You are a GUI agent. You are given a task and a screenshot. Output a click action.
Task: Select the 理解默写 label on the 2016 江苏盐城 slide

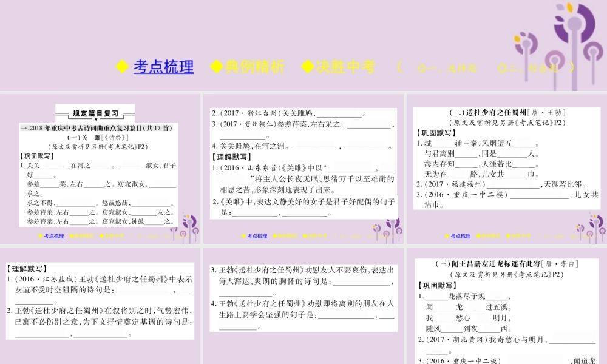(x=27, y=269)
